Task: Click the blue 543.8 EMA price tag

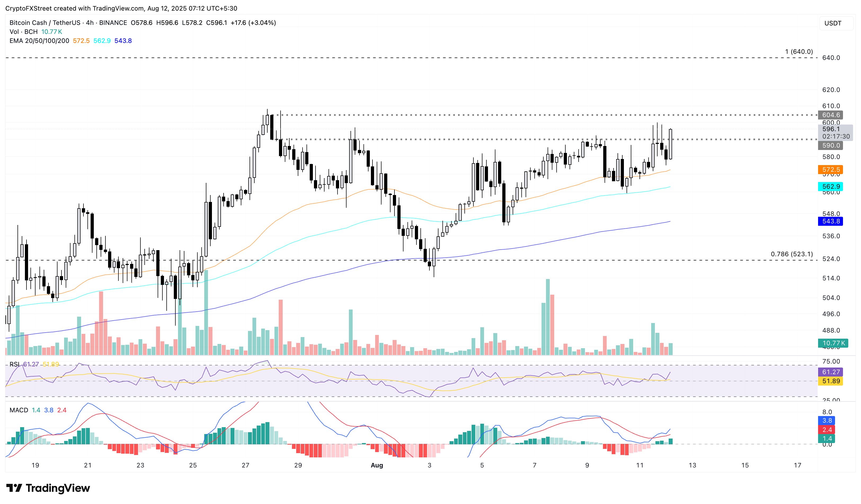Action: pyautogui.click(x=830, y=221)
